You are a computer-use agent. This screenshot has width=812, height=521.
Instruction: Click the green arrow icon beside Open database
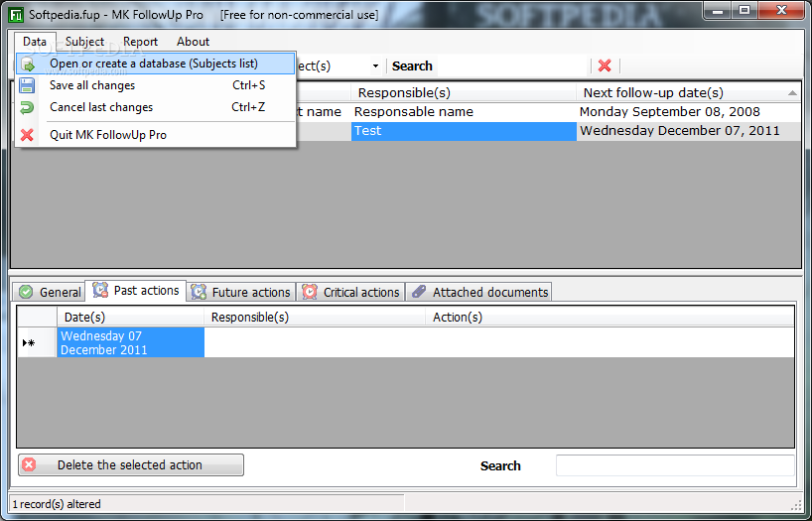pyautogui.click(x=27, y=64)
